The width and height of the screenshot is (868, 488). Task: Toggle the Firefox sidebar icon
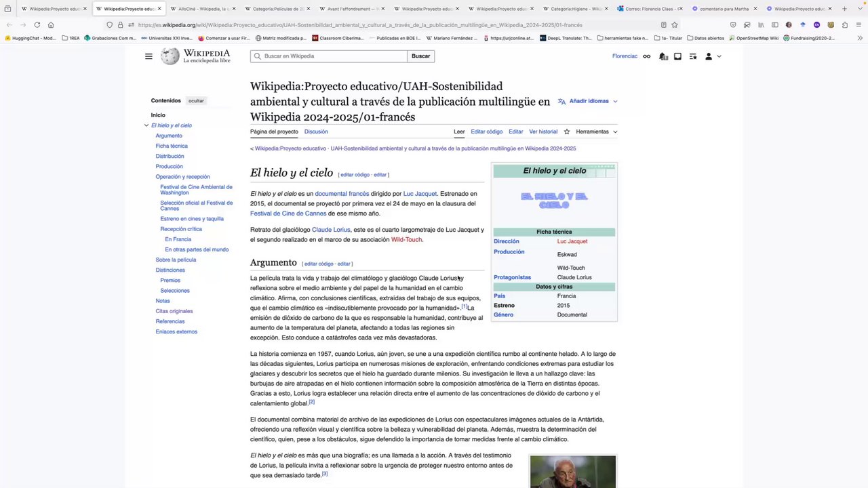(774, 25)
